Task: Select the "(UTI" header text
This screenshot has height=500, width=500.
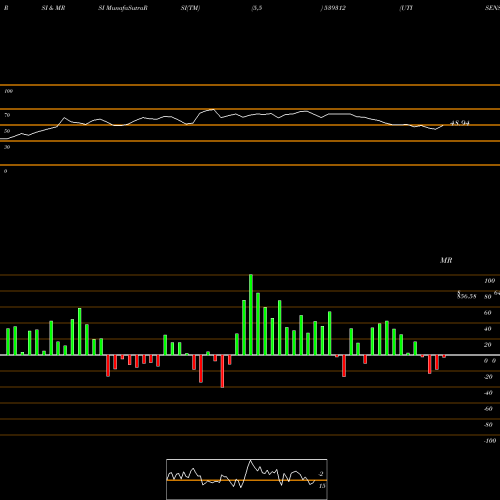Action: coord(406,8)
